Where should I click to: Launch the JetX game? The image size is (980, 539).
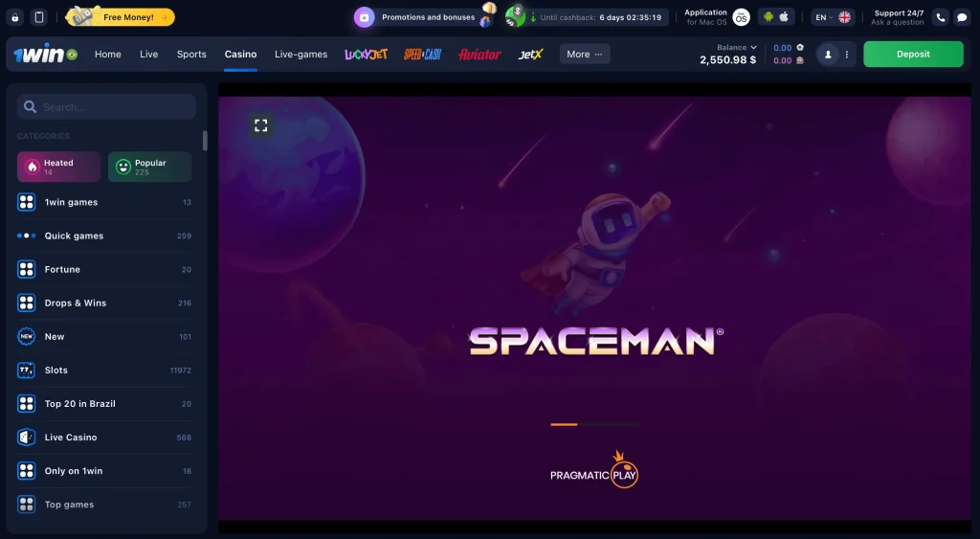click(530, 55)
